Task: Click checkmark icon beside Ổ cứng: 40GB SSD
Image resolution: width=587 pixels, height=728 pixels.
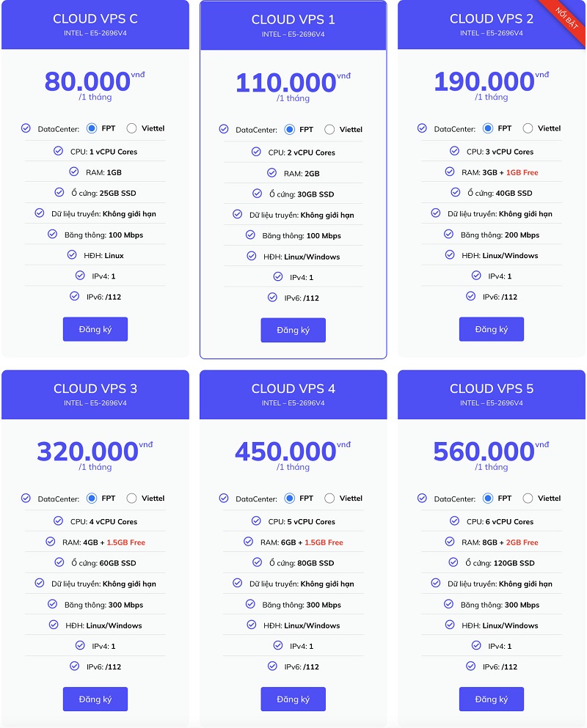Action: [x=456, y=192]
